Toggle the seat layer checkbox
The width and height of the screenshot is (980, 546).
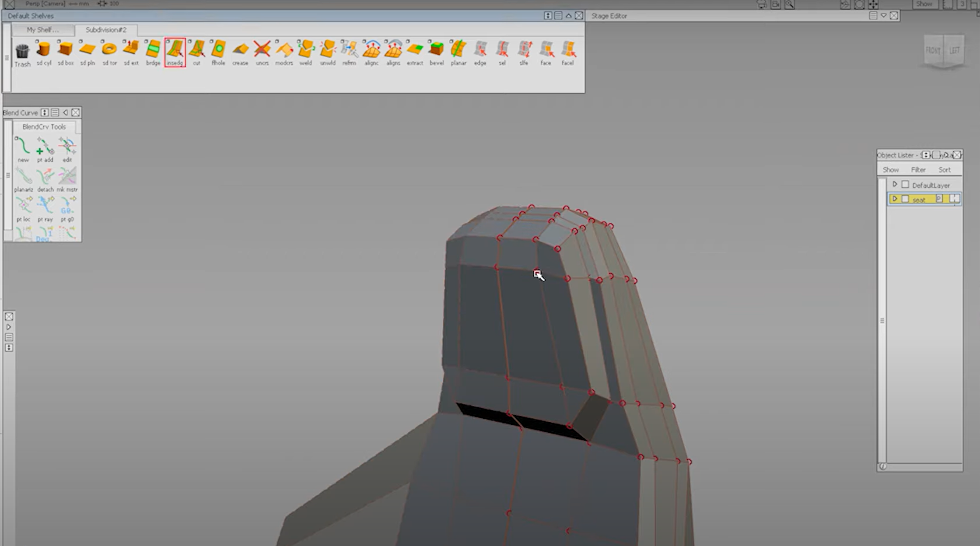906,199
